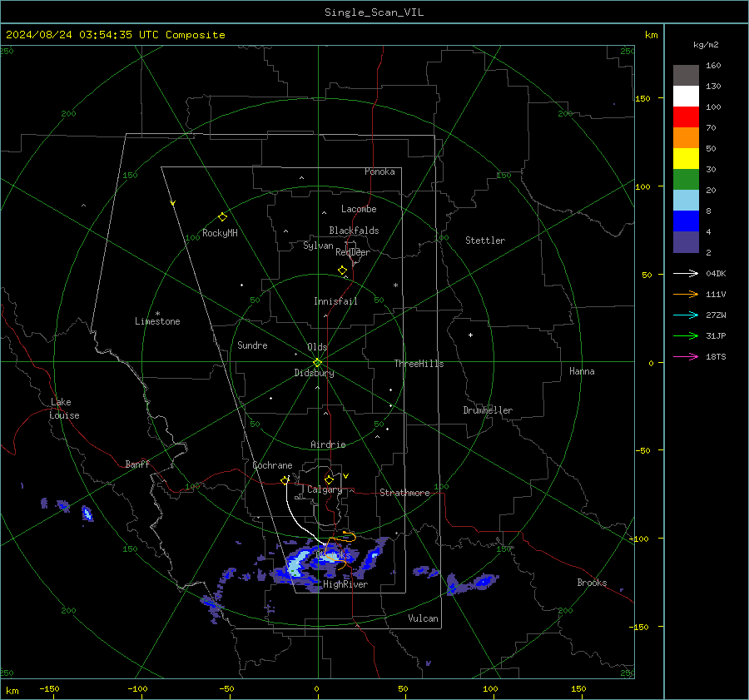Click the 31JP legend label
The width and height of the screenshot is (749, 700).
[x=716, y=336]
